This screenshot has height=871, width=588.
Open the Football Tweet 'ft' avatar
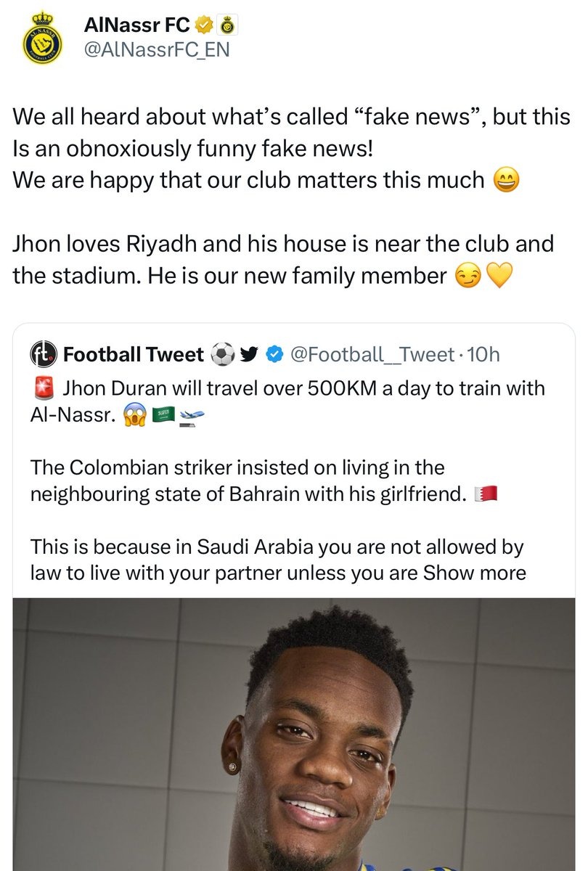click(41, 355)
